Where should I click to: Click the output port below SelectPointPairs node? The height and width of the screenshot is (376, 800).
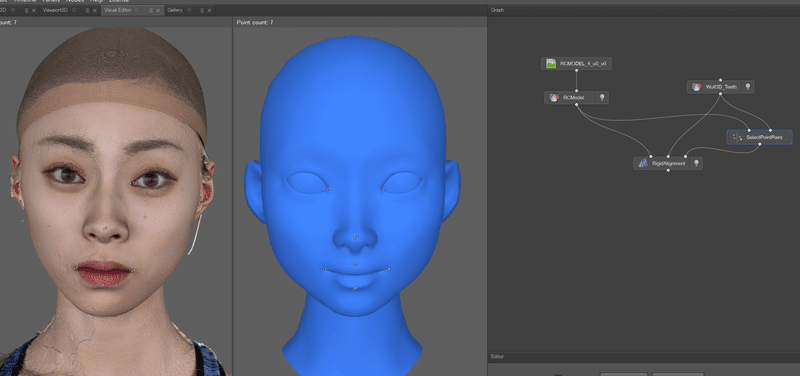tap(760, 144)
